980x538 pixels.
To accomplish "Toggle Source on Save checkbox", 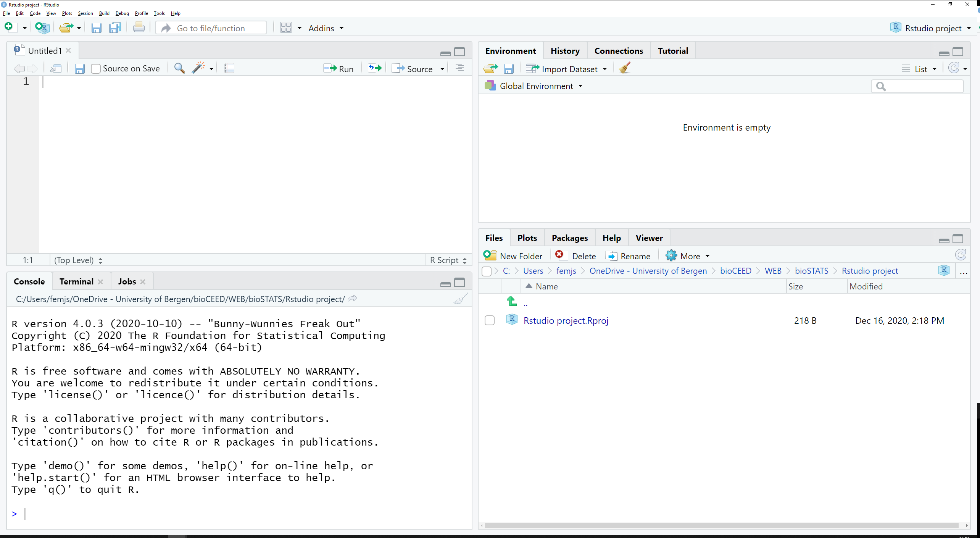I will coord(96,68).
